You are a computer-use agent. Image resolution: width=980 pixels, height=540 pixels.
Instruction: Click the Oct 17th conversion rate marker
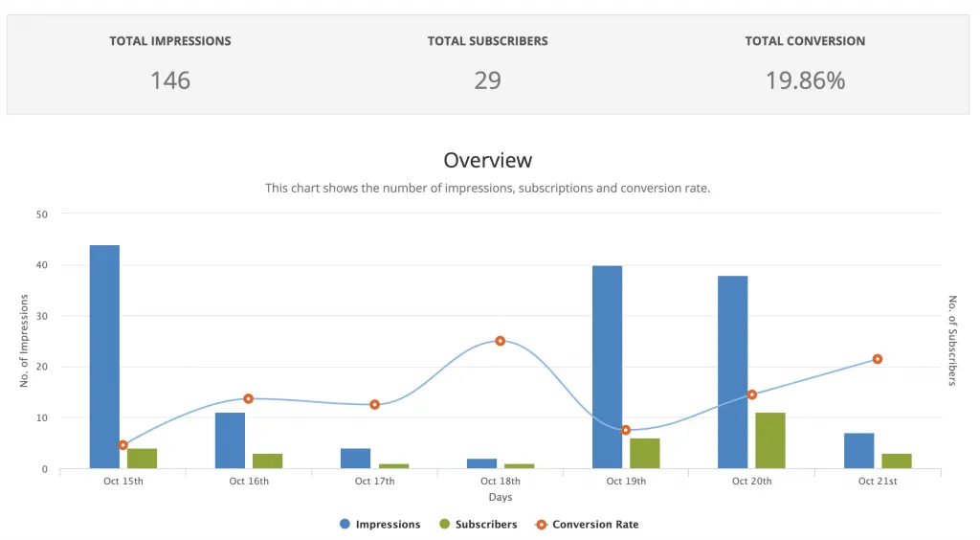pos(374,405)
